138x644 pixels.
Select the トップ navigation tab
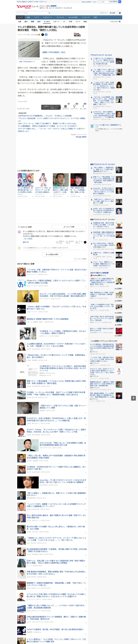click(x=20, y=17)
